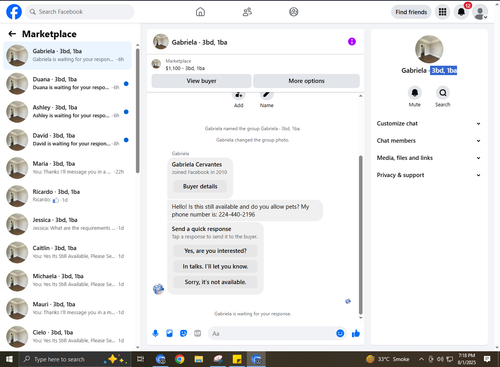Open the Ricardo - 3bd, 1ba conversation

click(x=67, y=196)
